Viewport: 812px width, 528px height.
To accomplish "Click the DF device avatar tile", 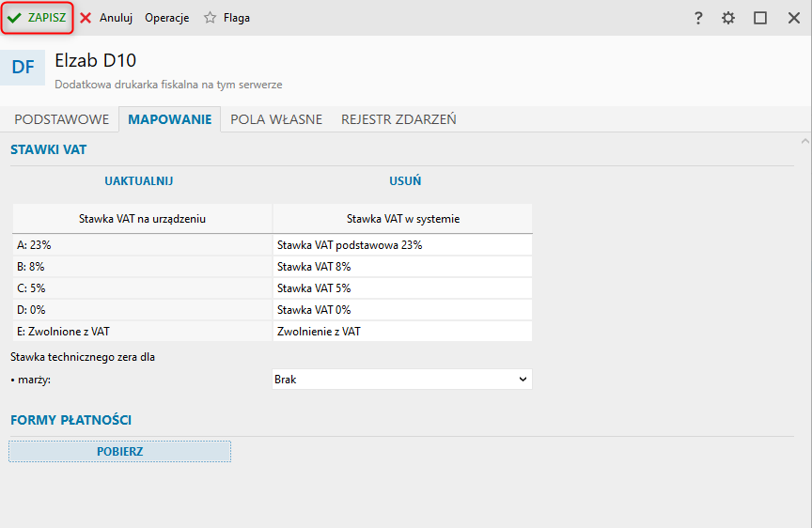I will point(23,68).
